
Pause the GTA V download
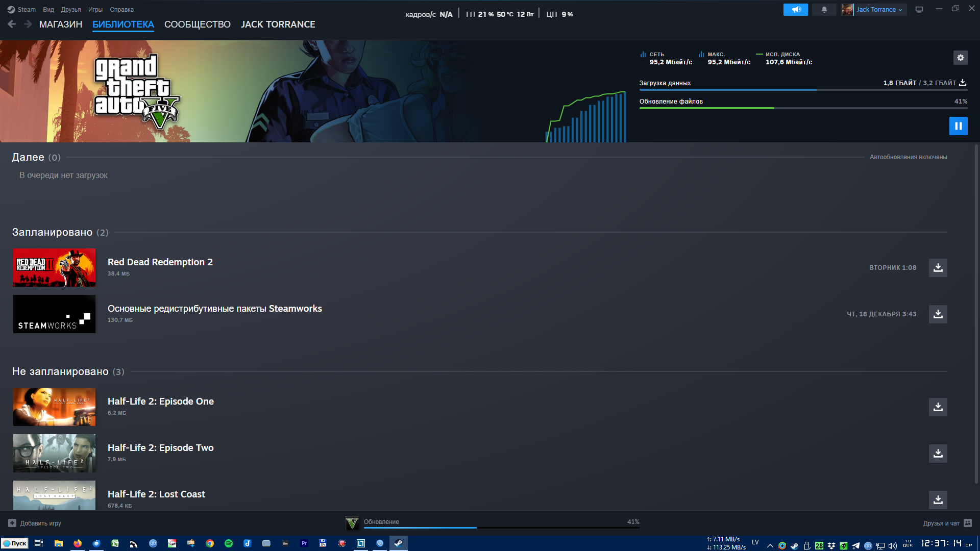click(958, 126)
